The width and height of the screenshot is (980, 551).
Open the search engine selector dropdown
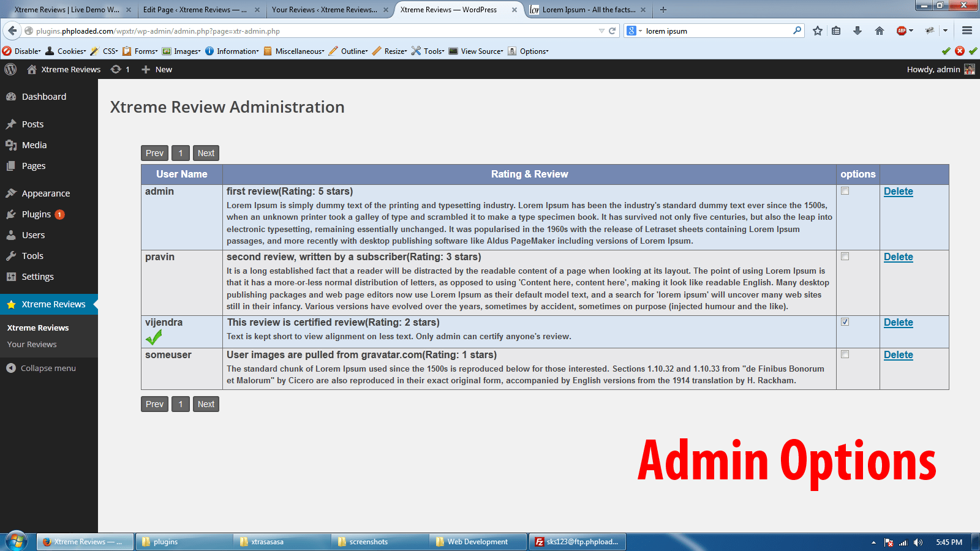point(635,31)
